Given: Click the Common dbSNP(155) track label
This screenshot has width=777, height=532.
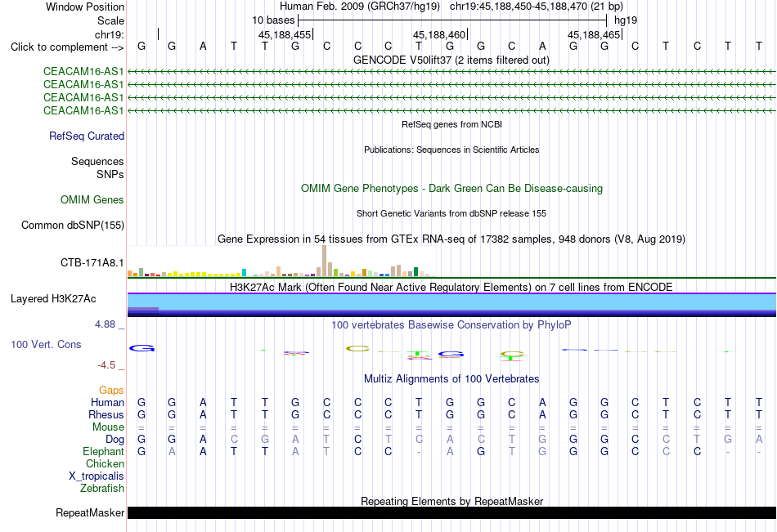Looking at the screenshot, I should pyautogui.click(x=72, y=225).
